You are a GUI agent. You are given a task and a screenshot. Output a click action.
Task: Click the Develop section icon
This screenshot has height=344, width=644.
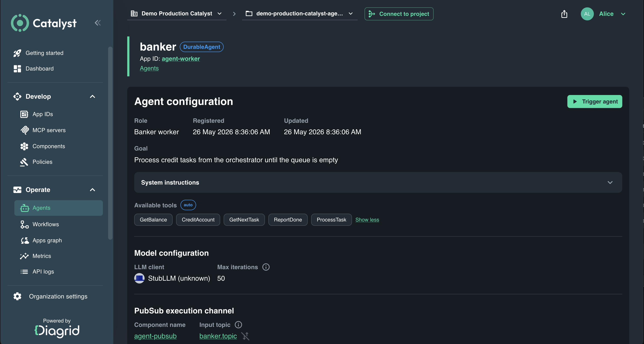(17, 97)
